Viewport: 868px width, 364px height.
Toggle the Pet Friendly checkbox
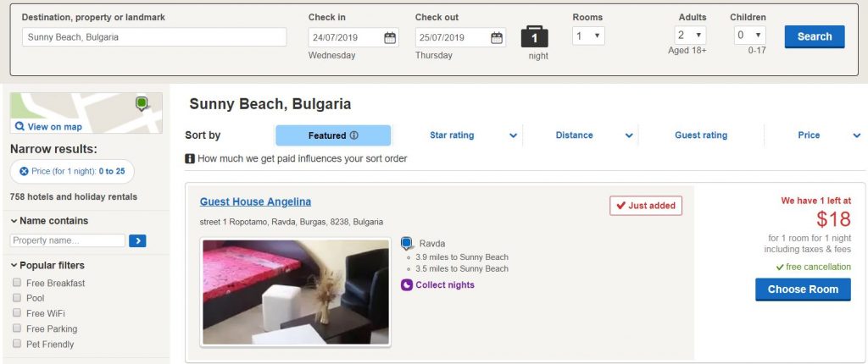point(18,345)
